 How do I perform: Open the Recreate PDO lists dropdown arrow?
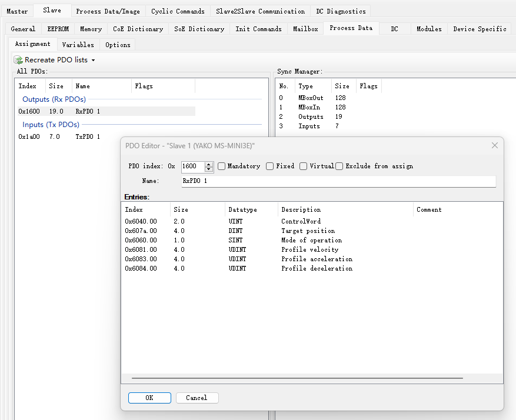pos(93,61)
